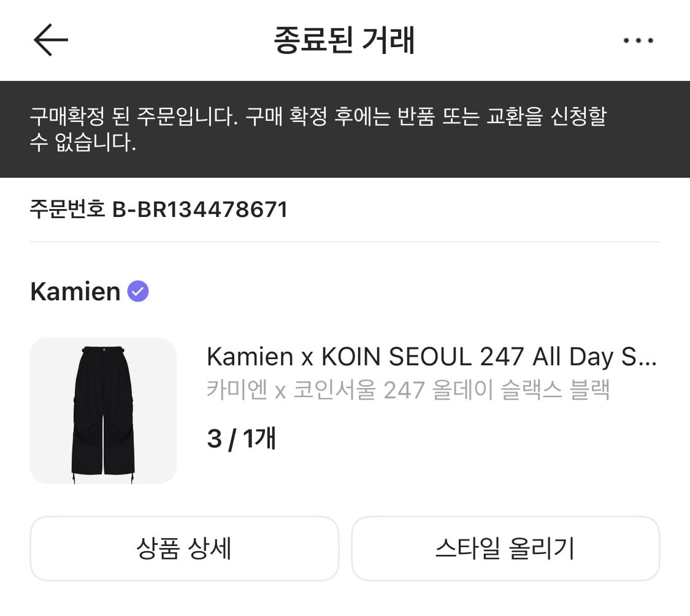
Task: Select the 종료된 거래 screen title
Action: click(345, 40)
